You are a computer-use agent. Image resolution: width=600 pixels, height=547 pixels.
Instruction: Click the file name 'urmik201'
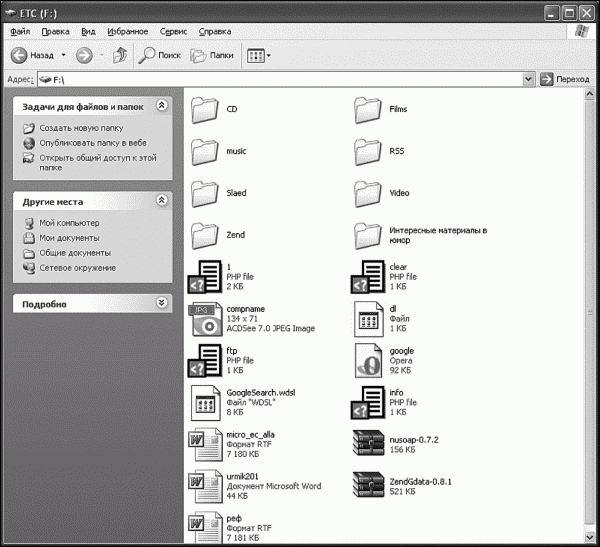(243, 477)
